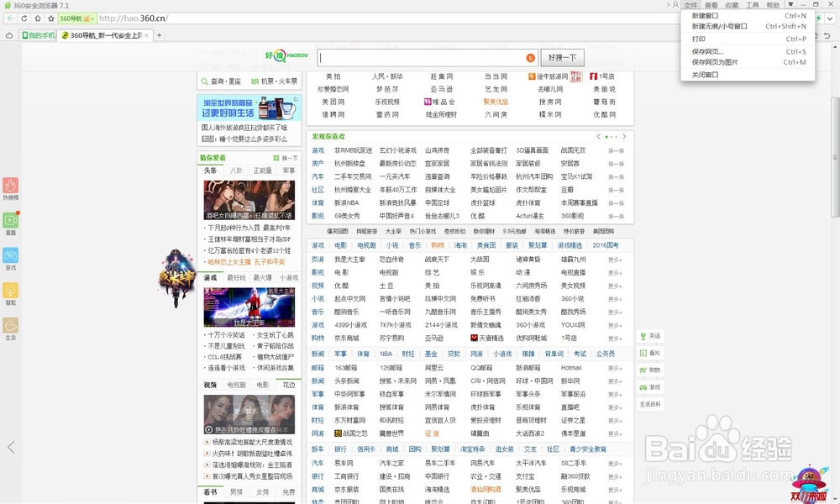This screenshot has height=504, width=840.
Task: Expand the sidebar with the left chevron
Action: pyautogui.click(x=11, y=447)
